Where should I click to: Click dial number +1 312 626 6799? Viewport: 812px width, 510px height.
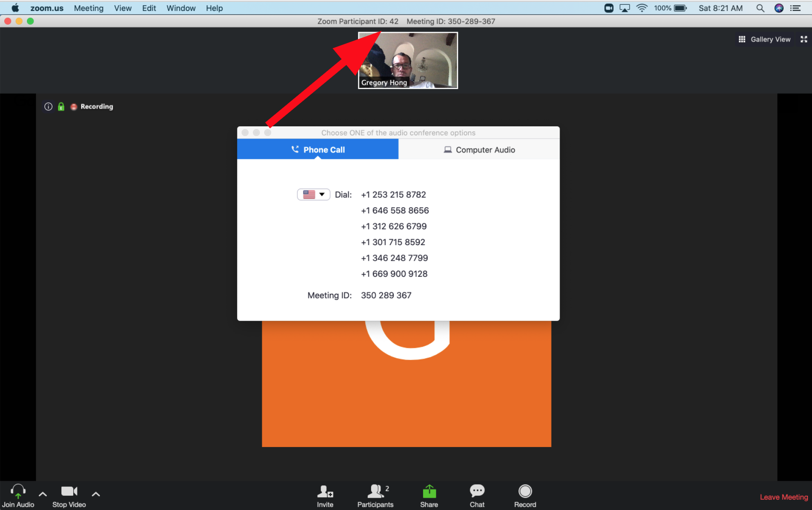394,226
